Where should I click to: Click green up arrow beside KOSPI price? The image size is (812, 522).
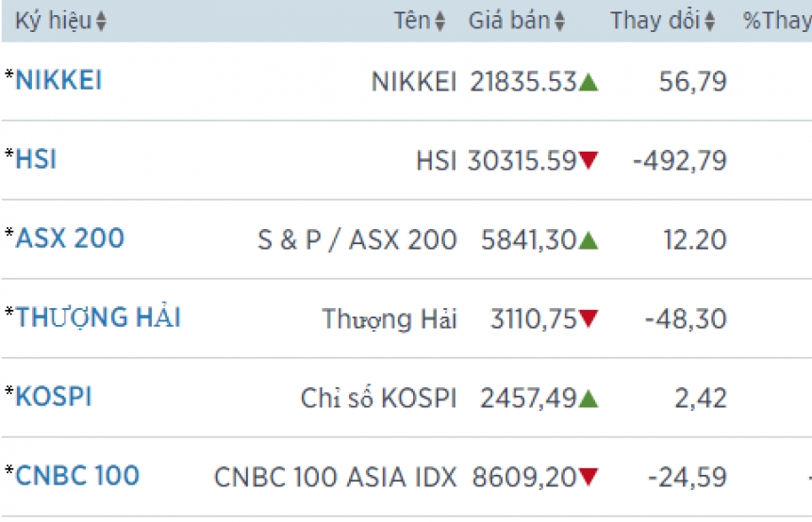[588, 400]
